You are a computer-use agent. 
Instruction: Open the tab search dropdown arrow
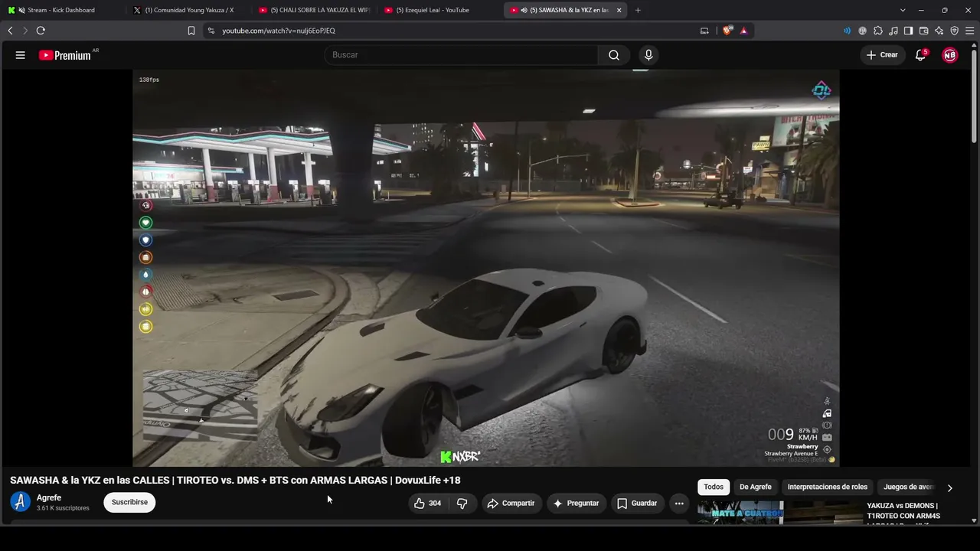pos(903,10)
